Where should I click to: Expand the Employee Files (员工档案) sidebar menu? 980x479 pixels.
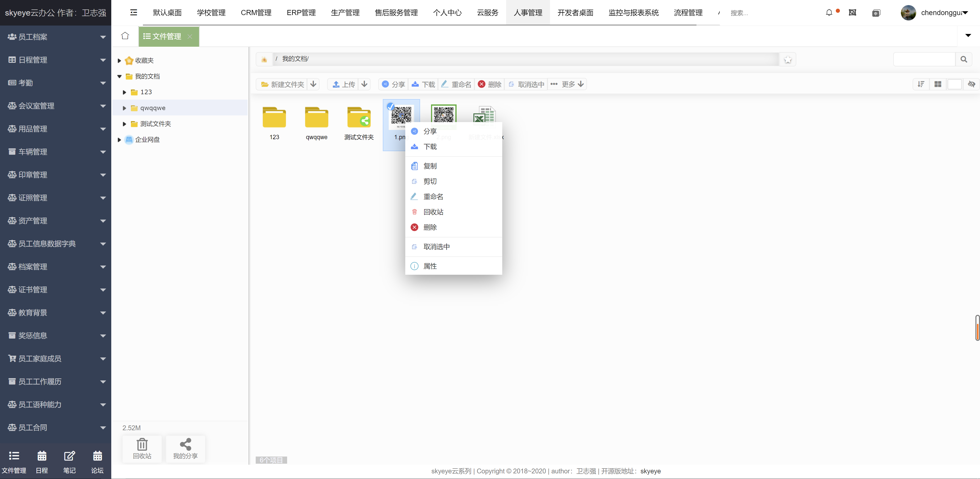tap(56, 37)
